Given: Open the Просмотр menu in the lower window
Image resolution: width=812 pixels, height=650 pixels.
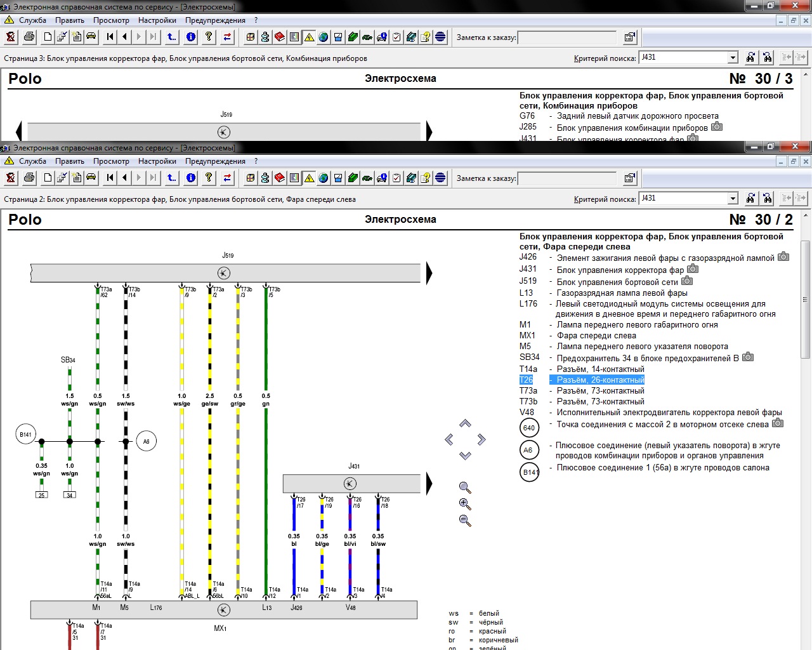Looking at the screenshot, I should click(x=111, y=161).
